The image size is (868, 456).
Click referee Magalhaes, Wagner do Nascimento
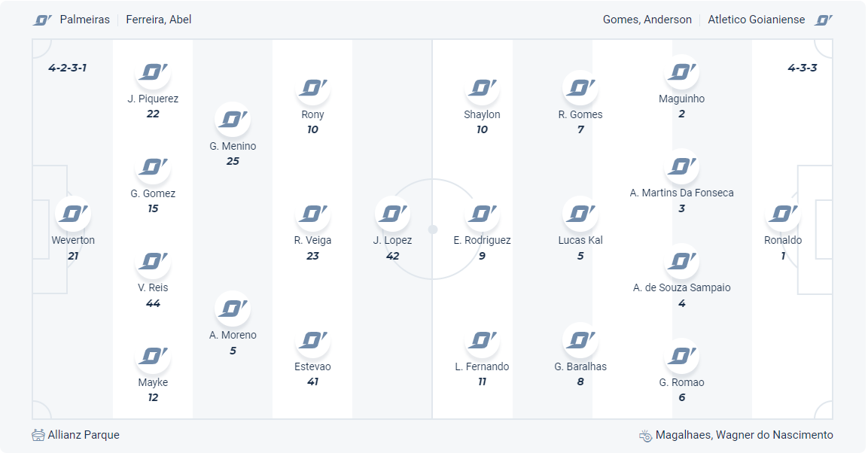point(744,435)
